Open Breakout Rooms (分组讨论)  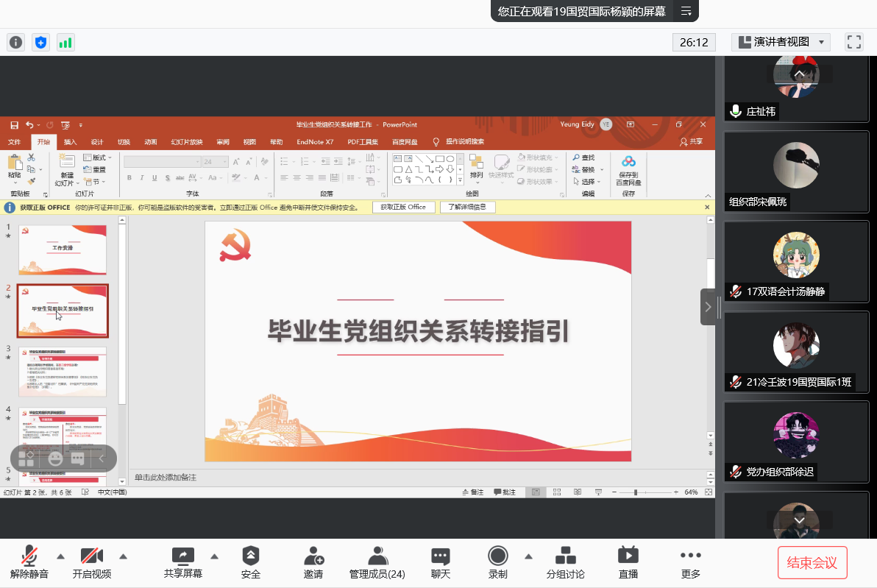565,563
